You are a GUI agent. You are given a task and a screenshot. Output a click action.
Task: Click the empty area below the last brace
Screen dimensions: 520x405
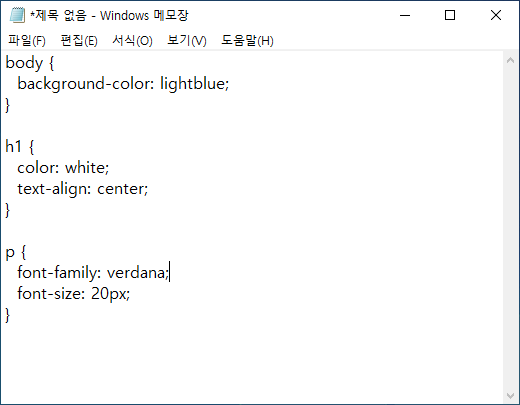(250, 363)
